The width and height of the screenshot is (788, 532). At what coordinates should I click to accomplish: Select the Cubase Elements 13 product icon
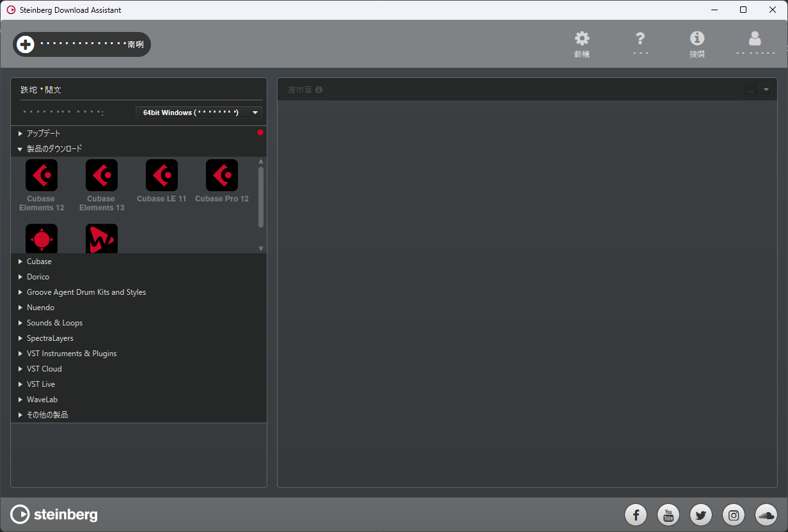coord(102,175)
